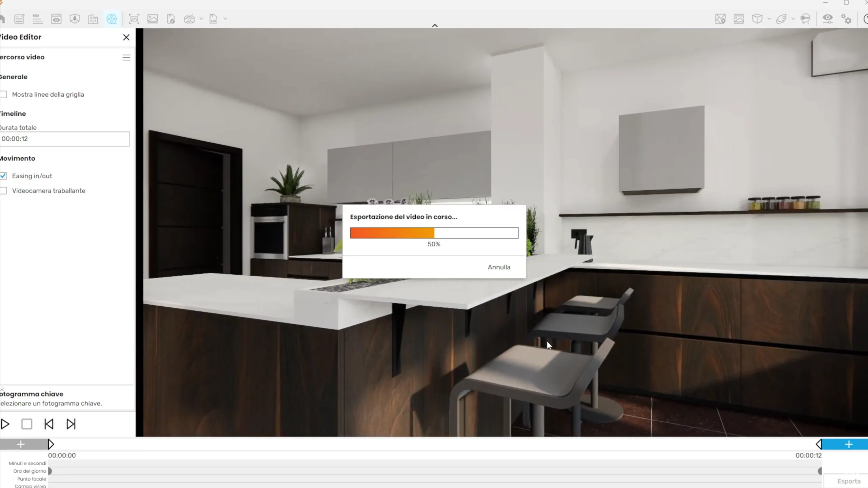Click Annulla to cancel the export

499,267
